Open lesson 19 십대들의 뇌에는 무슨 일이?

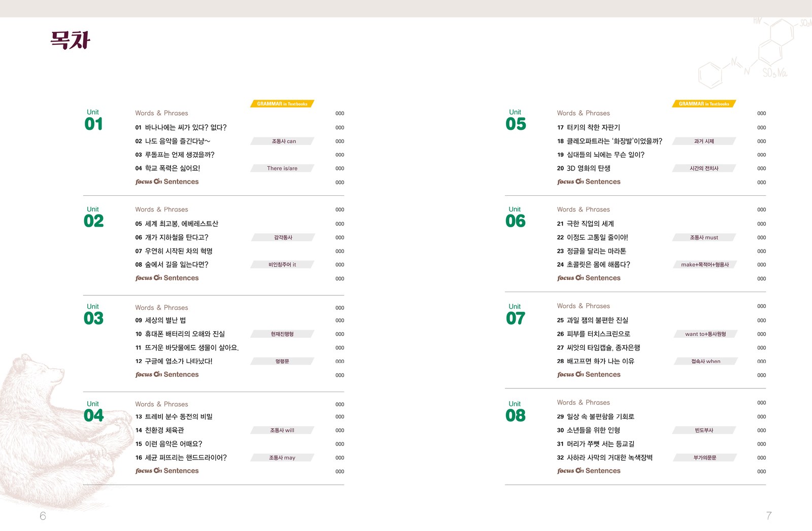tap(600, 155)
